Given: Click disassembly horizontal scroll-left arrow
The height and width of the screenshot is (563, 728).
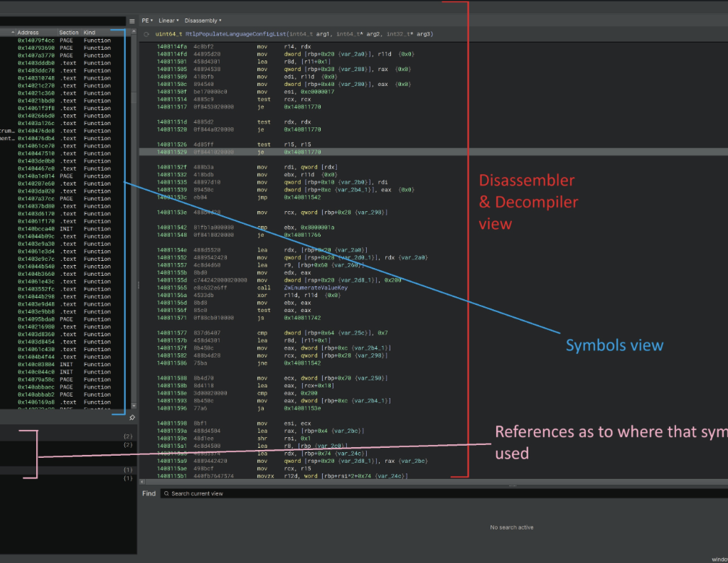Looking at the screenshot, I should point(142,482).
